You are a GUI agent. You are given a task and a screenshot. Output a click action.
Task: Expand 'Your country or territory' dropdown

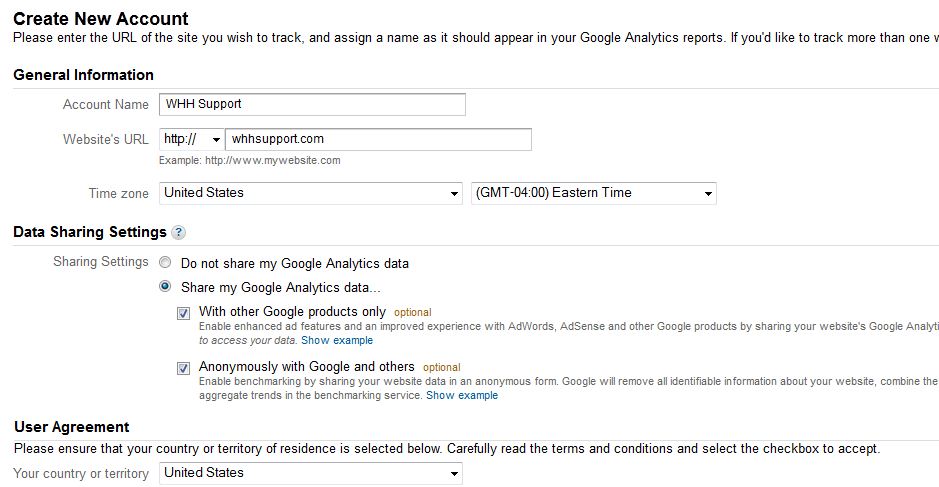point(310,473)
